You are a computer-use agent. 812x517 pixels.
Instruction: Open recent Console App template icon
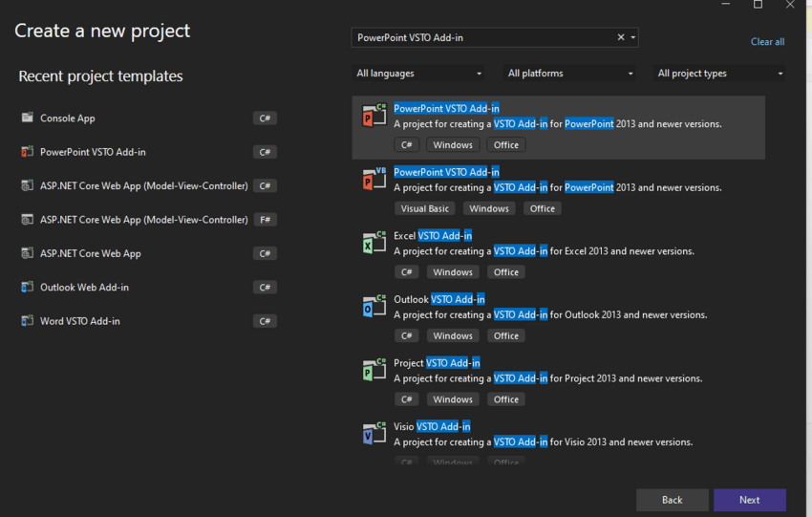pos(27,118)
